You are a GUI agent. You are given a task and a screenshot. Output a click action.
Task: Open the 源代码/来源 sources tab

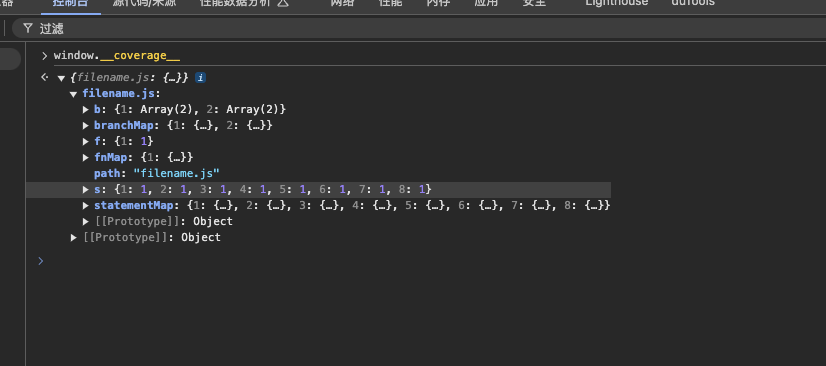[145, 3]
